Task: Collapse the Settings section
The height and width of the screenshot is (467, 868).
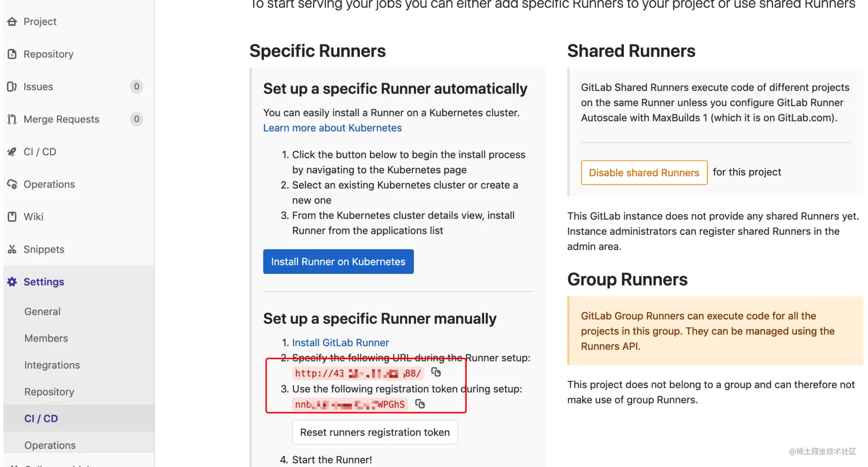Action: tap(43, 282)
